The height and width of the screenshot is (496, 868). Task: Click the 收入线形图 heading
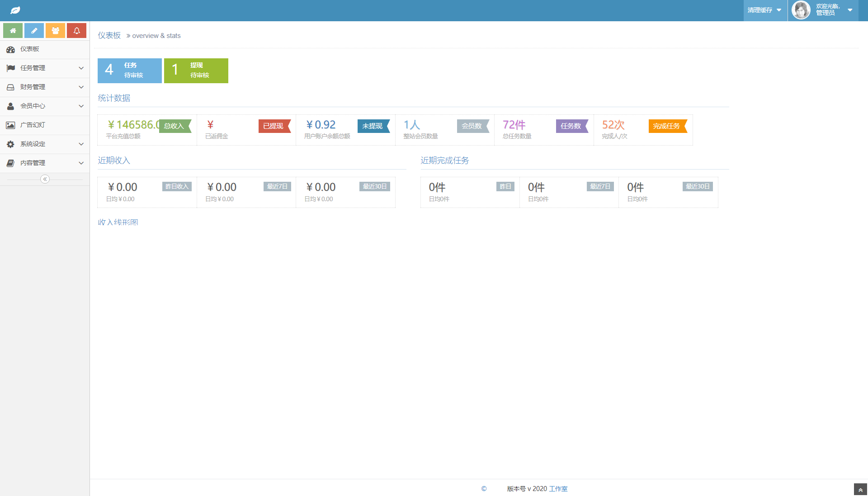(x=118, y=222)
